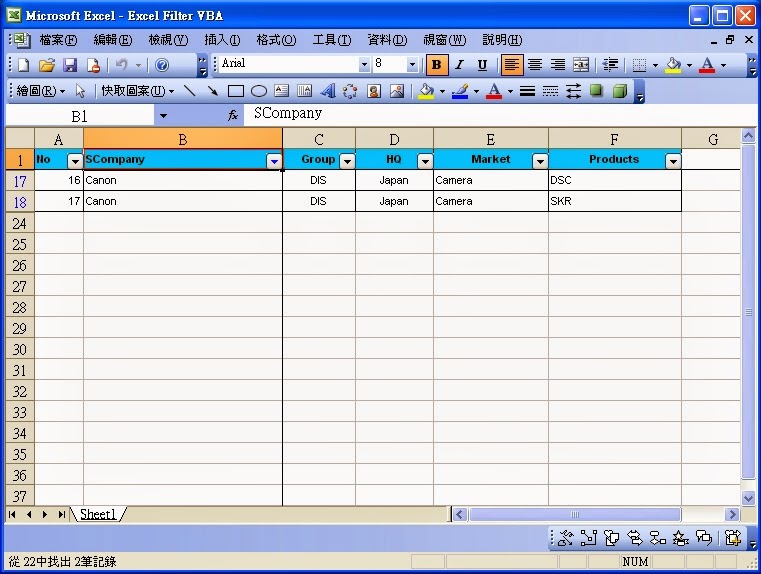Click the Permission document icon
761x574 pixels.
point(93,65)
